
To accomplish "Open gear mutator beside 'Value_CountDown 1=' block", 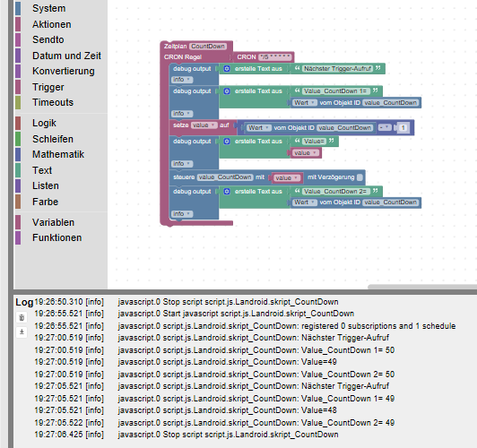I will (x=227, y=91).
